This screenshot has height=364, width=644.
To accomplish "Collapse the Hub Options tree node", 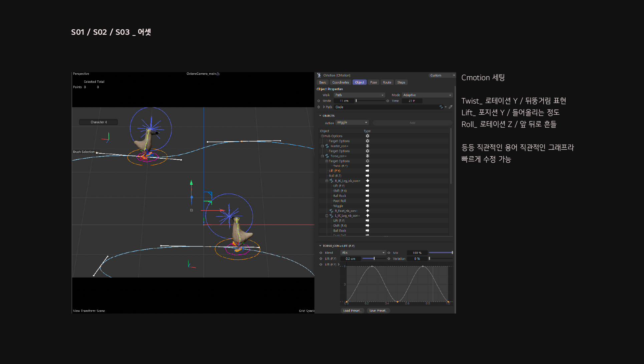I will pyautogui.click(x=322, y=136).
